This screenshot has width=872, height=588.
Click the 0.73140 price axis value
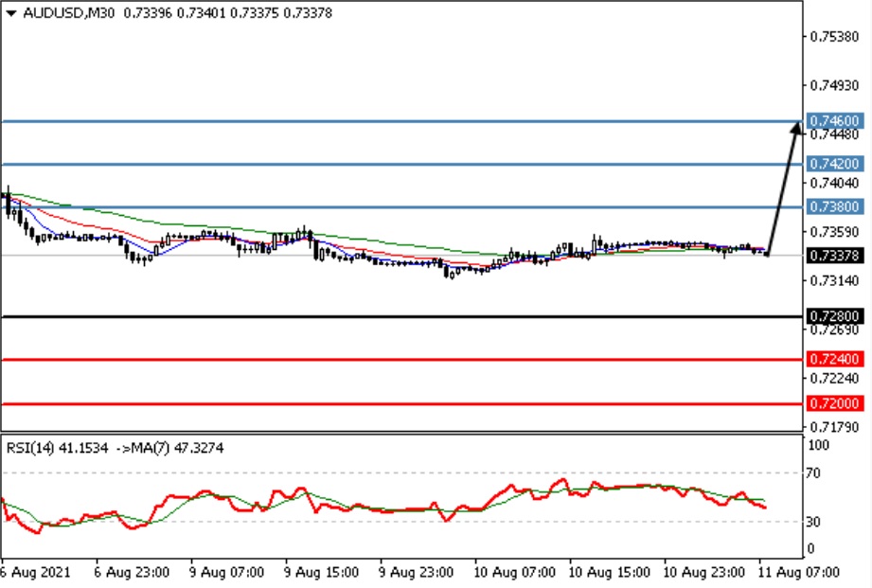834,280
